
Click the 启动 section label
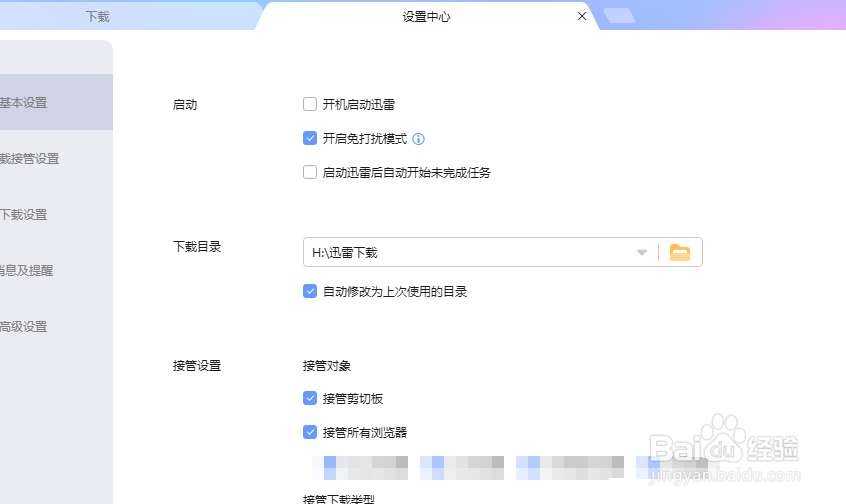coord(185,105)
